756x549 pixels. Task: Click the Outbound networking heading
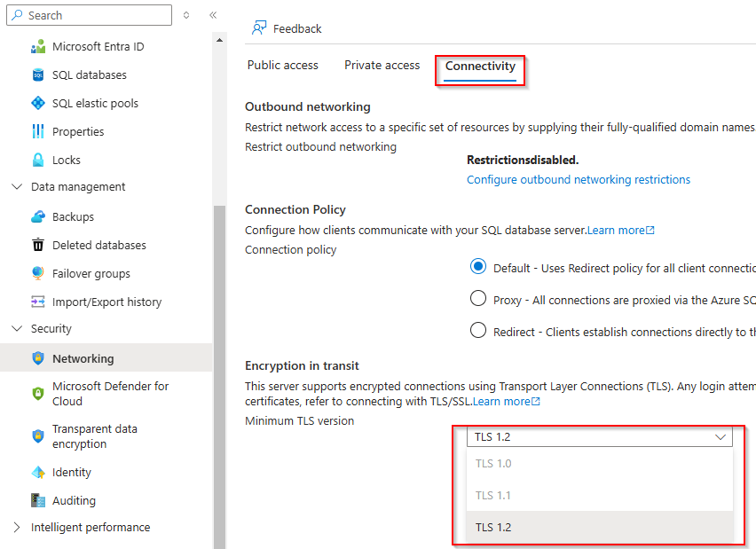[x=308, y=106]
